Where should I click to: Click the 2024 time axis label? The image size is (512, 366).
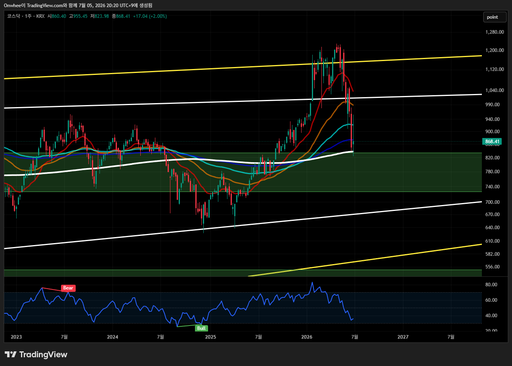[112, 337]
